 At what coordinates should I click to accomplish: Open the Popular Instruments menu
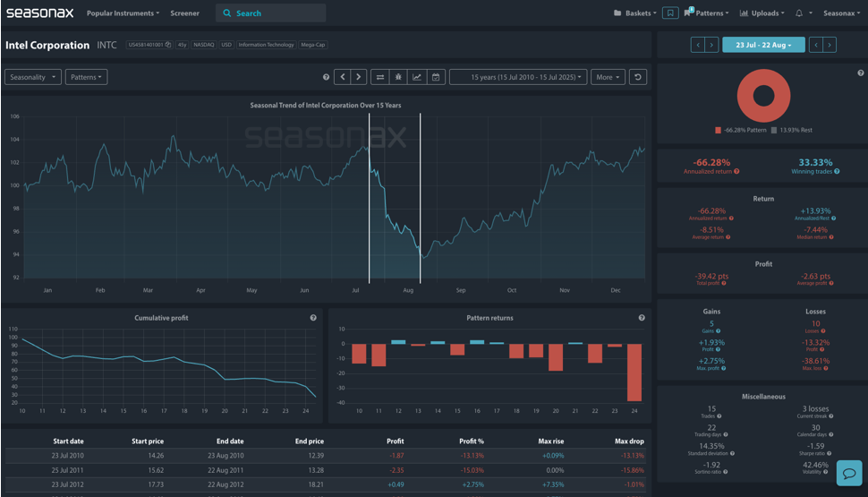coord(123,13)
